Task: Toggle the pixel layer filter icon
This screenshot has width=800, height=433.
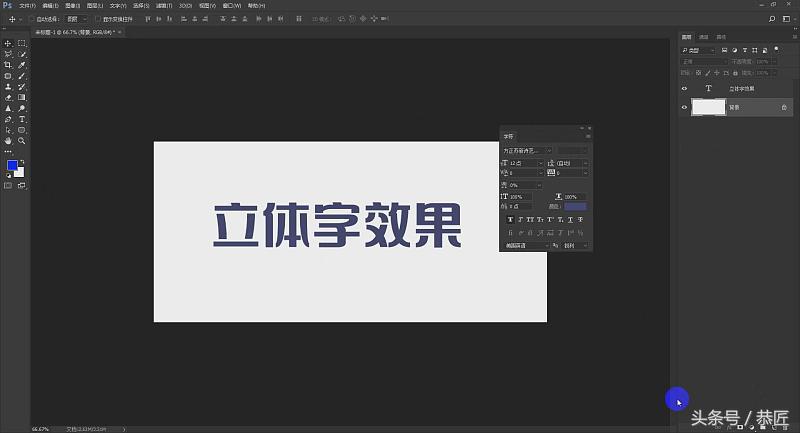Action: click(724, 50)
